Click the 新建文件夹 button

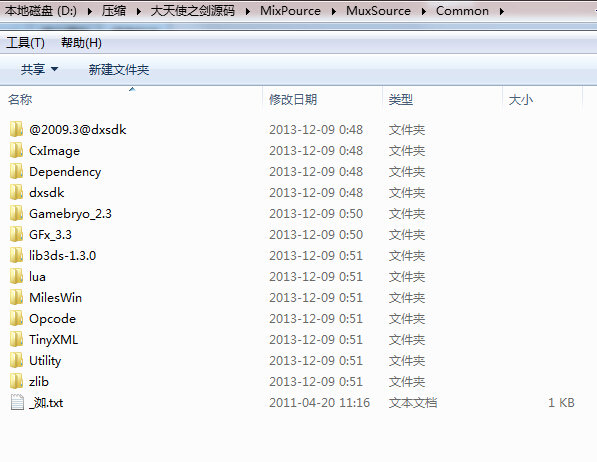pos(118,69)
